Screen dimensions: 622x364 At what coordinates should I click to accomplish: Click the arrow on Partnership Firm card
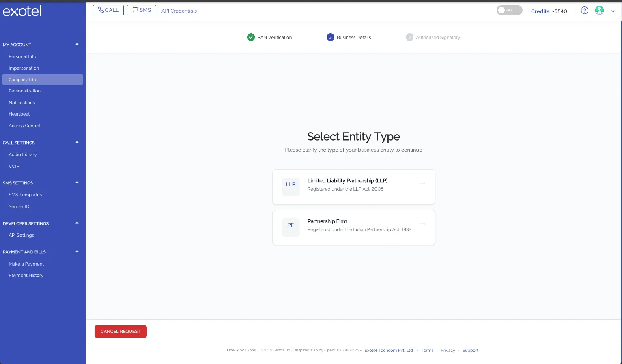pyautogui.click(x=422, y=224)
